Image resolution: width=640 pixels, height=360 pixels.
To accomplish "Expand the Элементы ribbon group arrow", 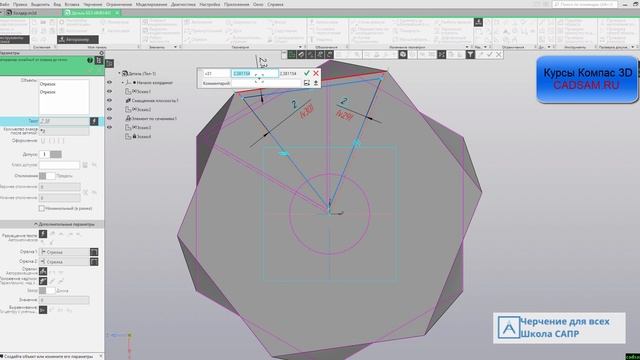I will tap(176, 47).
